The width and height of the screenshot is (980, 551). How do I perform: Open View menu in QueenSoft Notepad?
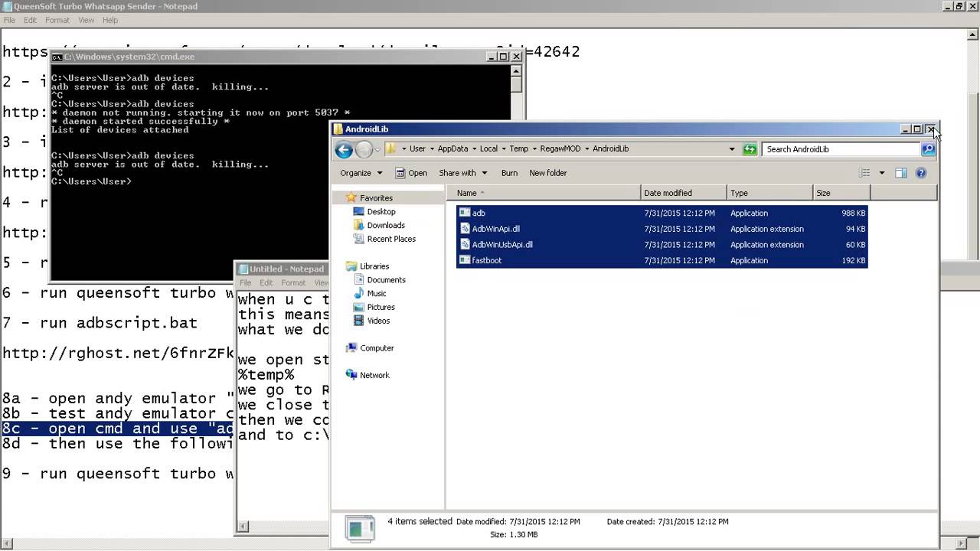point(86,20)
